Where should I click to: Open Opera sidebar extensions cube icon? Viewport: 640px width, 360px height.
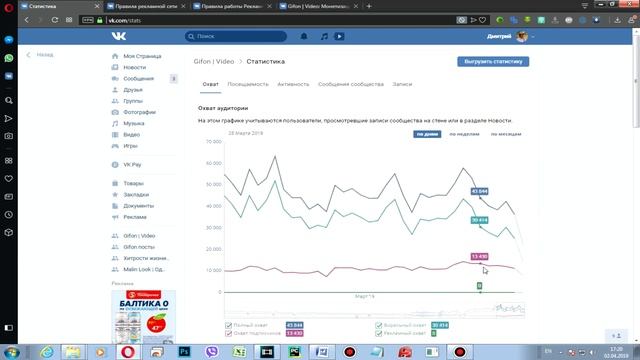pyautogui.click(x=9, y=232)
